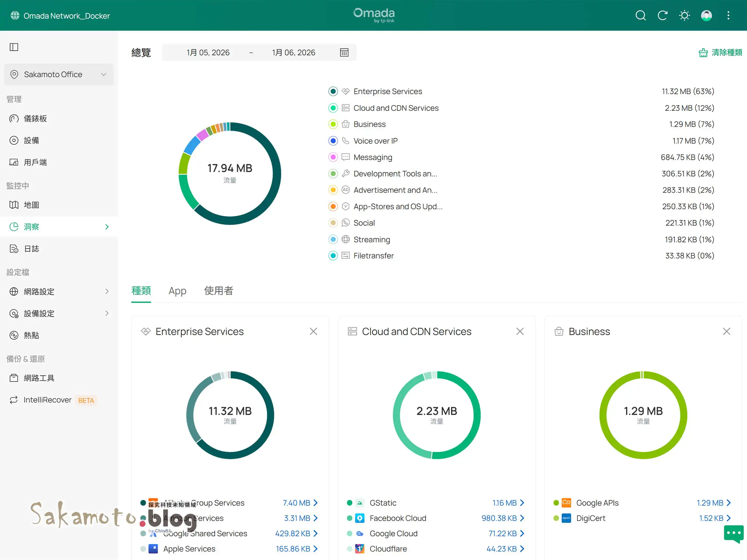This screenshot has height=560, width=747.
Task: Open the calendar date picker icon
Action: [344, 53]
